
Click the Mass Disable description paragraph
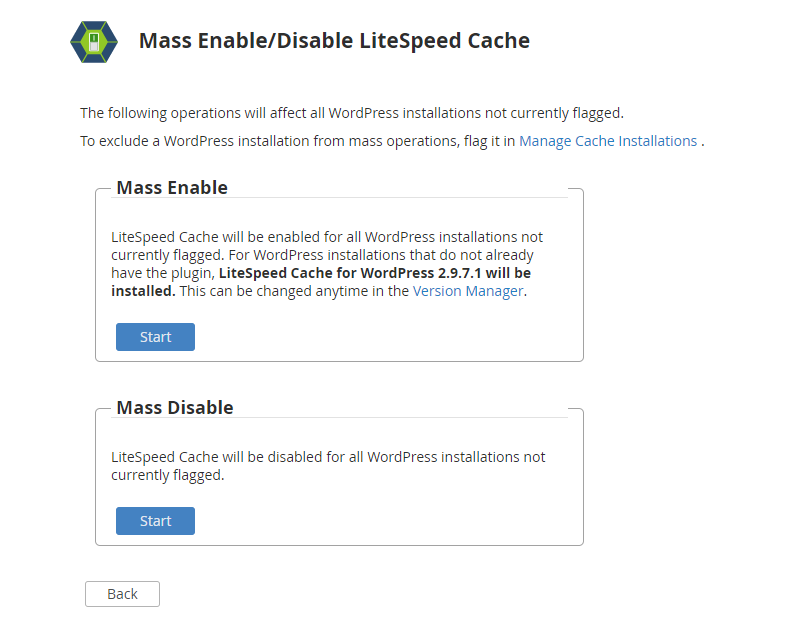coord(328,466)
